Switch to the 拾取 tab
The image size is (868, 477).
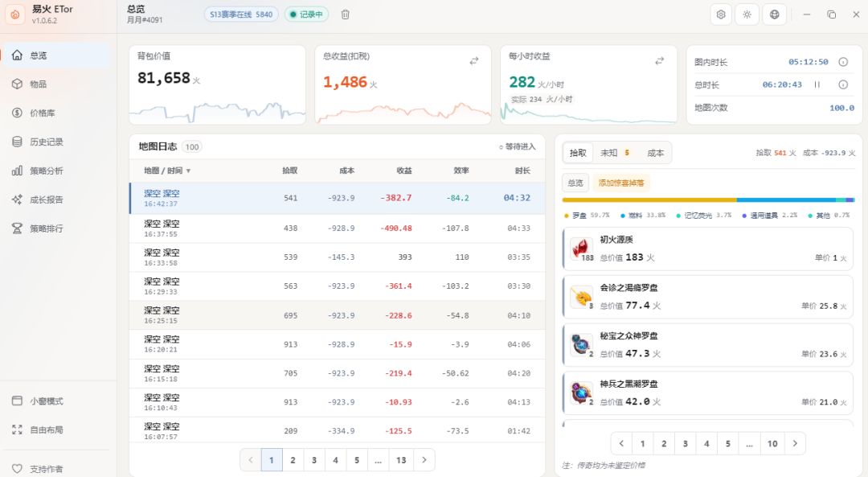[578, 153]
